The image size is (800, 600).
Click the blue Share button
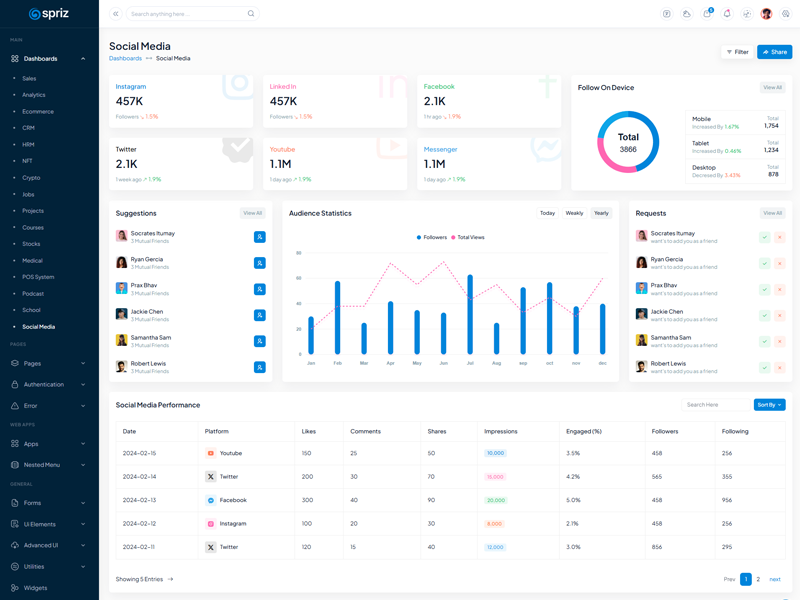click(x=774, y=52)
